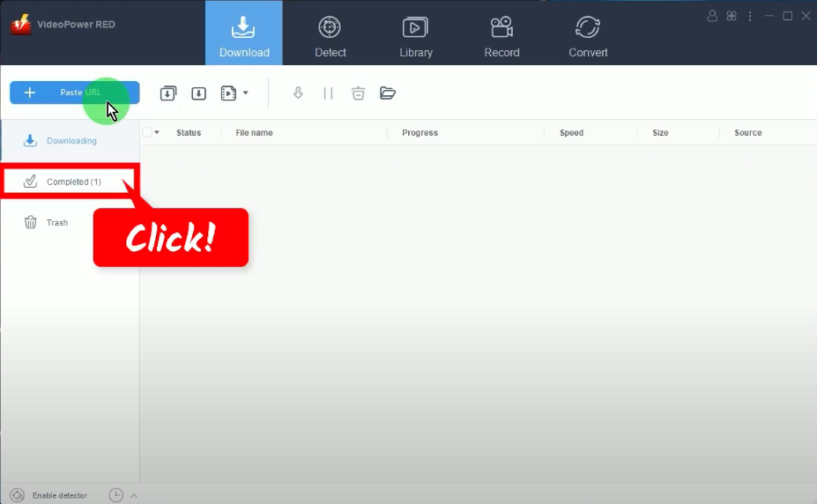
Task: Expand the video format dropdown arrow
Action: coord(246,93)
